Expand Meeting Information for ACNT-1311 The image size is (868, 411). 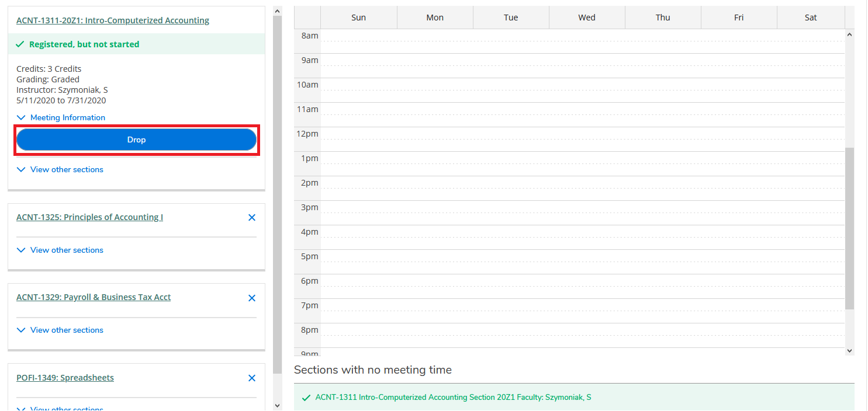61,117
